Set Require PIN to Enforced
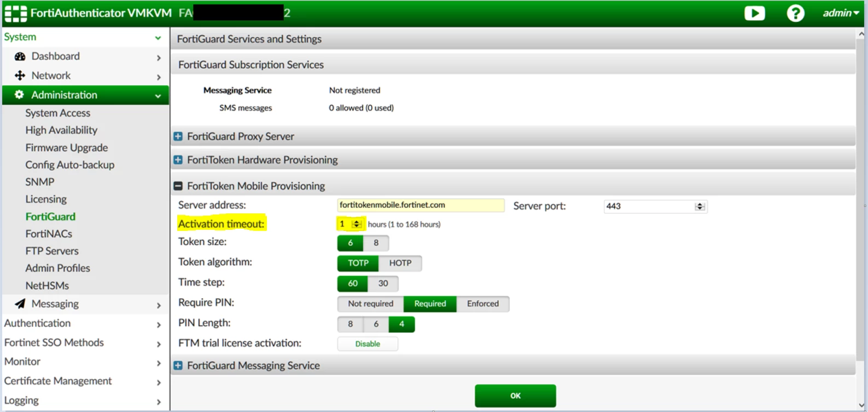 (483, 304)
